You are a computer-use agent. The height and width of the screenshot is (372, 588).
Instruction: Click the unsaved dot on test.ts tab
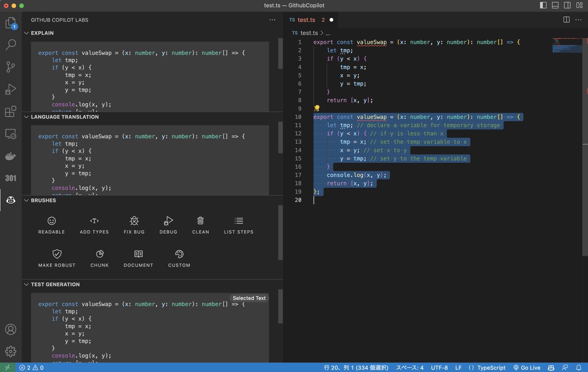point(331,20)
